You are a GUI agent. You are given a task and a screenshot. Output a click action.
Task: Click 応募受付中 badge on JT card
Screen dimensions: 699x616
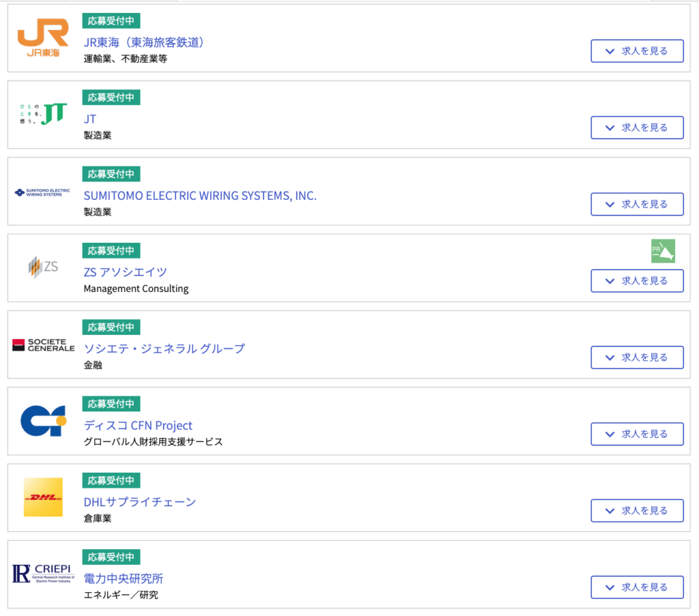pyautogui.click(x=111, y=98)
